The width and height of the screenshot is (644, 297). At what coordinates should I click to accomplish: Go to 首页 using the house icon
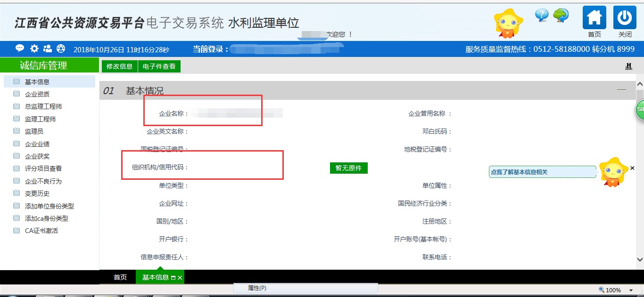click(594, 18)
